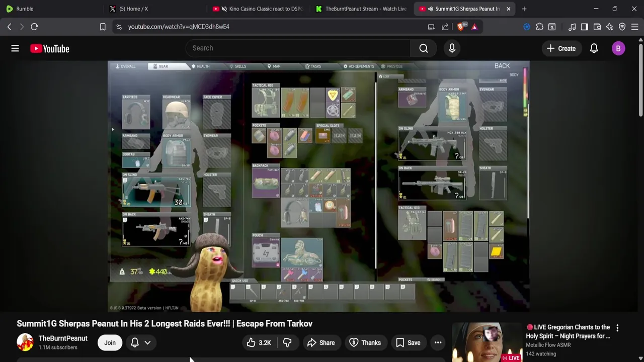
Task: Open options menu for the Gregorian Chants video
Action: coord(617,328)
